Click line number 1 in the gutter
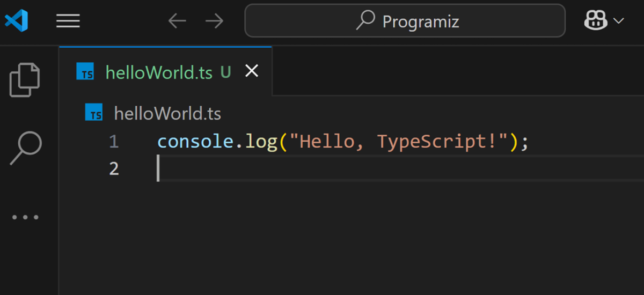Image resolution: width=644 pixels, height=295 pixels. pos(113,142)
